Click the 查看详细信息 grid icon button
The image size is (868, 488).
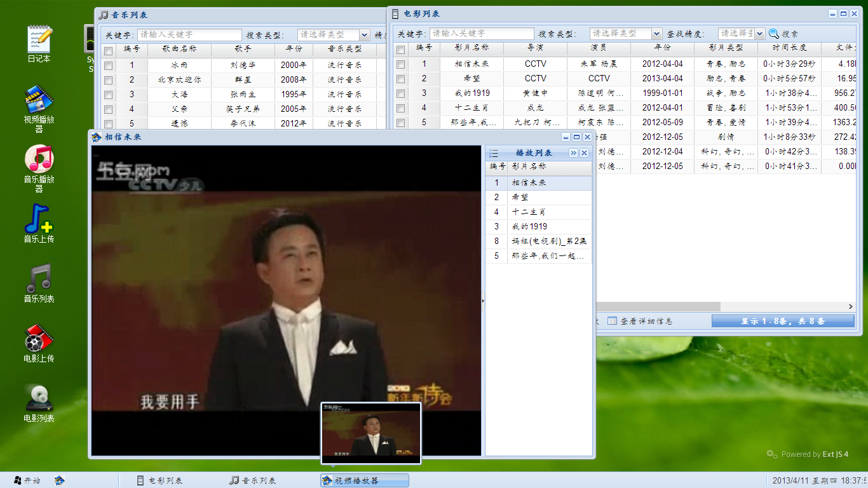(612, 321)
